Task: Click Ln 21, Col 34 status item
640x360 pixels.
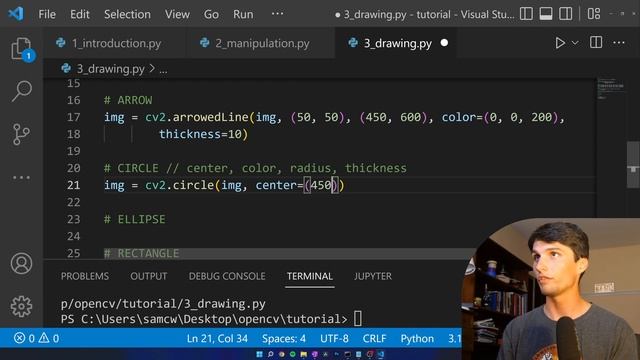Action: click(x=217, y=338)
